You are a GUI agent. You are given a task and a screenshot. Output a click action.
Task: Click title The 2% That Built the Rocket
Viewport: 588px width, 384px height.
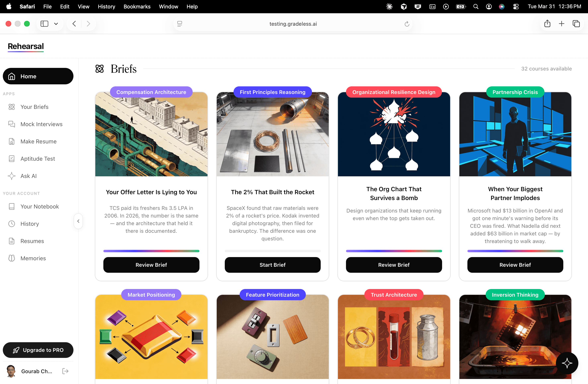coord(273,192)
